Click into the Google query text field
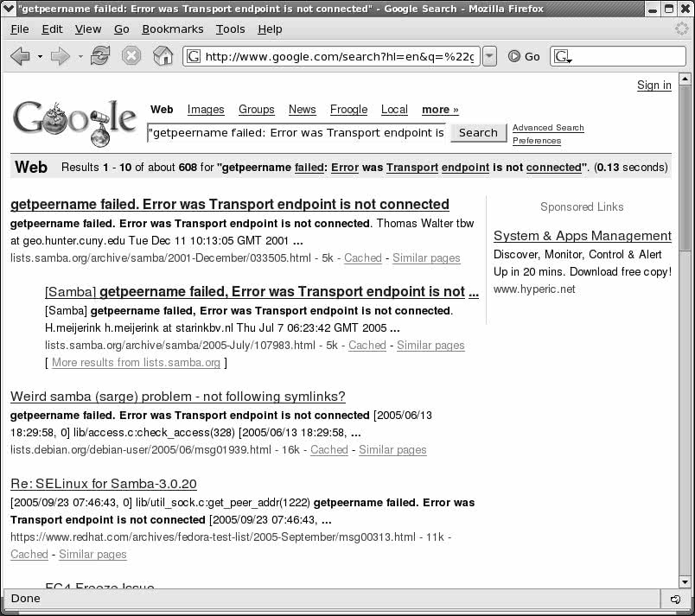Image resolution: width=695 pixels, height=616 pixels. 296,133
